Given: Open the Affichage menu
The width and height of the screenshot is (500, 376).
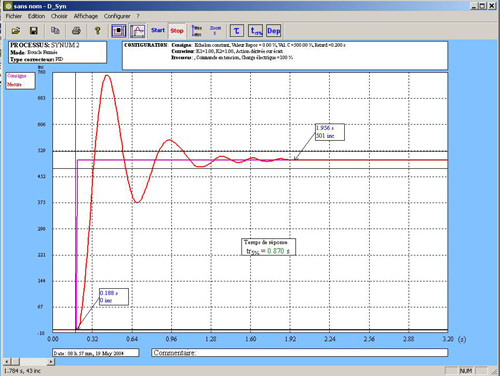Looking at the screenshot, I should [86, 16].
